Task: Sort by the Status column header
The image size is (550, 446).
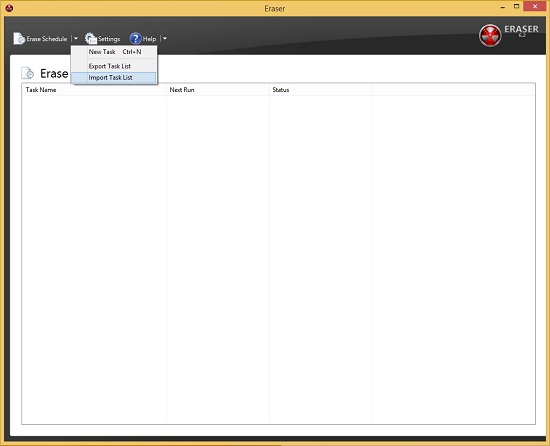Action: 321,90
